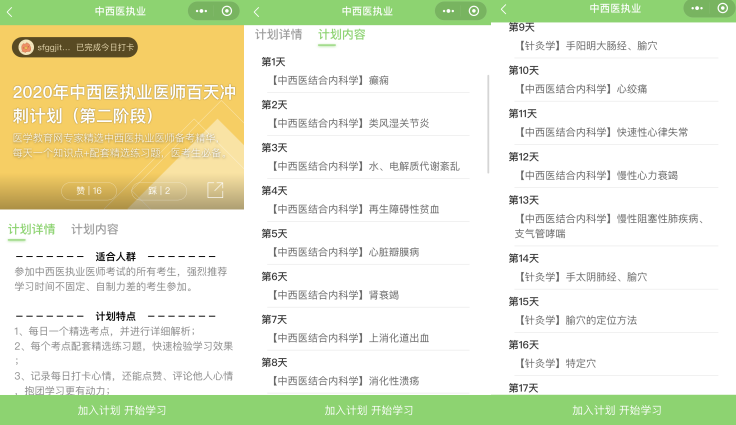736x425 pixels.
Task: Click 加入计划 开始学习 in the left panel
Action: click(122, 410)
